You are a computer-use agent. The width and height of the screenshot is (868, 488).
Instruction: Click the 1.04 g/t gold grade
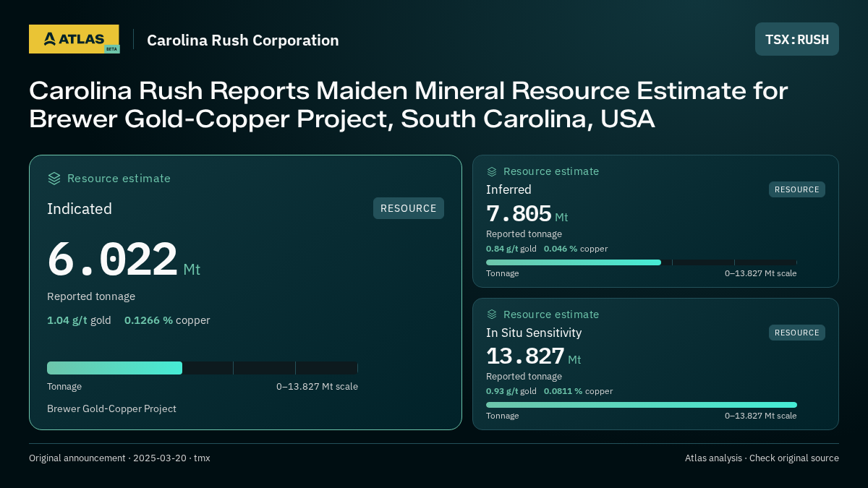point(79,320)
